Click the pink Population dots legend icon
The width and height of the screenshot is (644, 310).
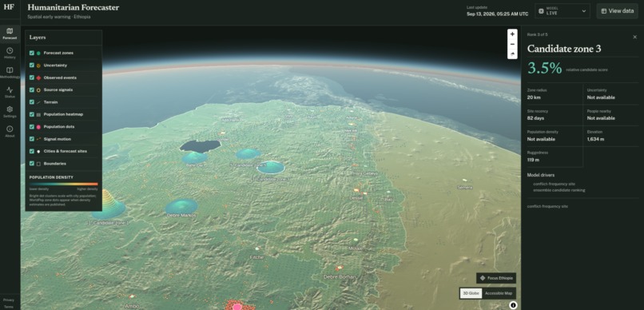(38, 127)
